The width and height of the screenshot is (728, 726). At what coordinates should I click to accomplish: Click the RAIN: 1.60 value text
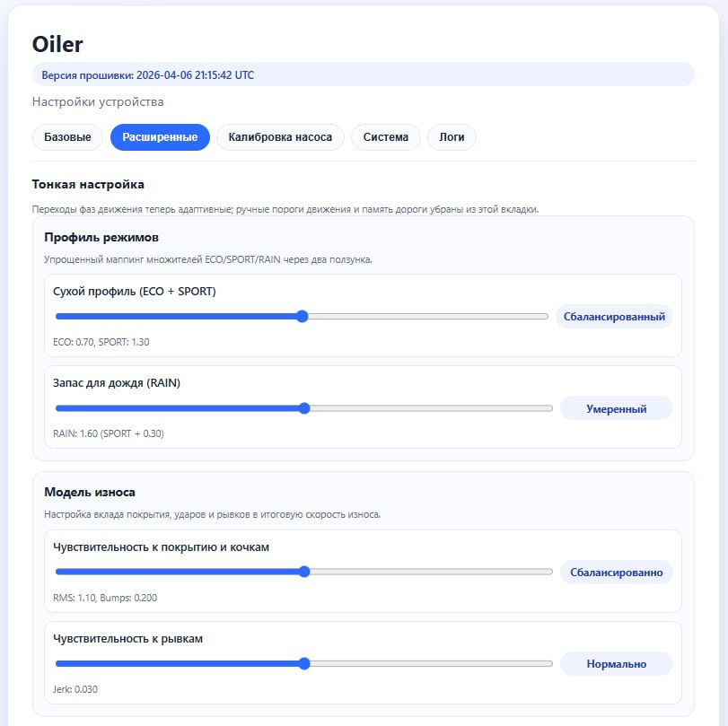[109, 433]
